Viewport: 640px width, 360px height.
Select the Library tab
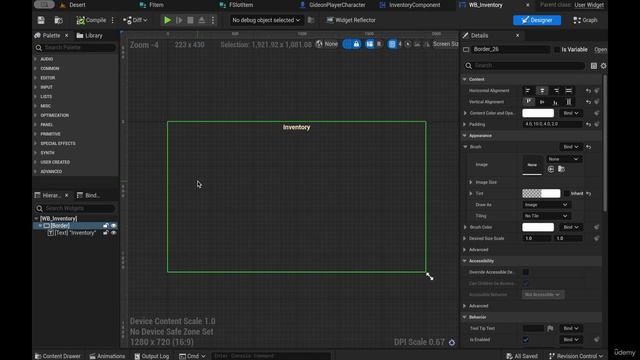pos(90,36)
